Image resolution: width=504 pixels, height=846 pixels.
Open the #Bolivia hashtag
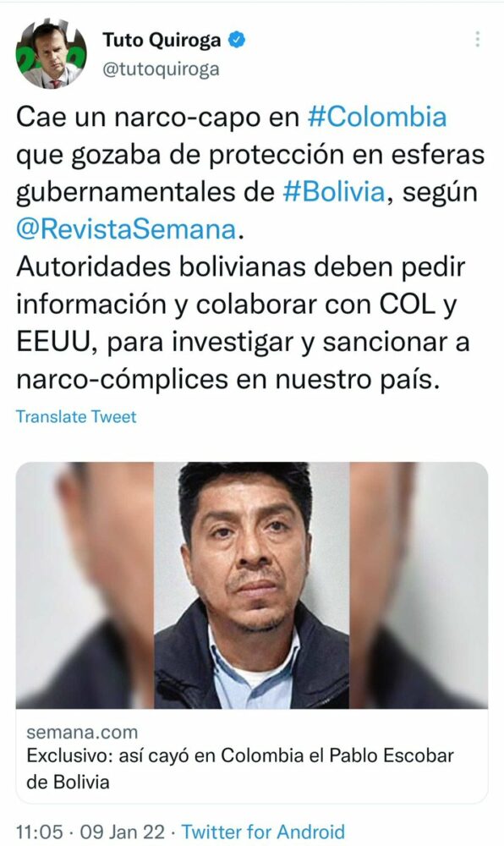click(334, 192)
